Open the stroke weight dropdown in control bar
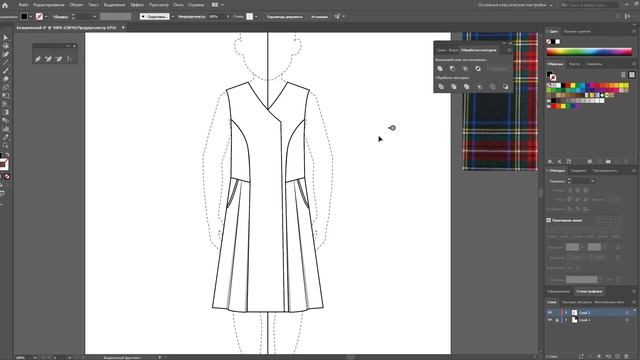The image size is (640, 360). click(94, 17)
